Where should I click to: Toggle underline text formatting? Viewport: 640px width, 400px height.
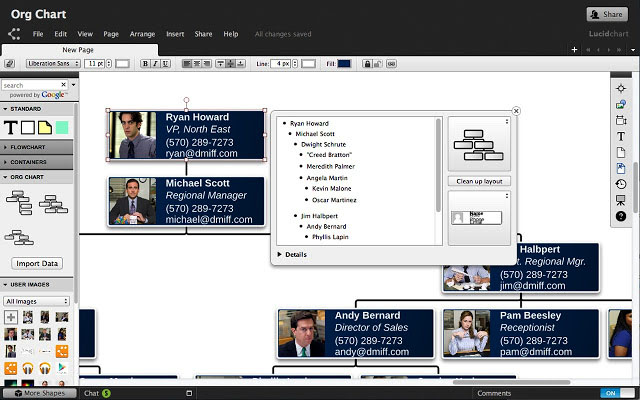tap(165, 64)
